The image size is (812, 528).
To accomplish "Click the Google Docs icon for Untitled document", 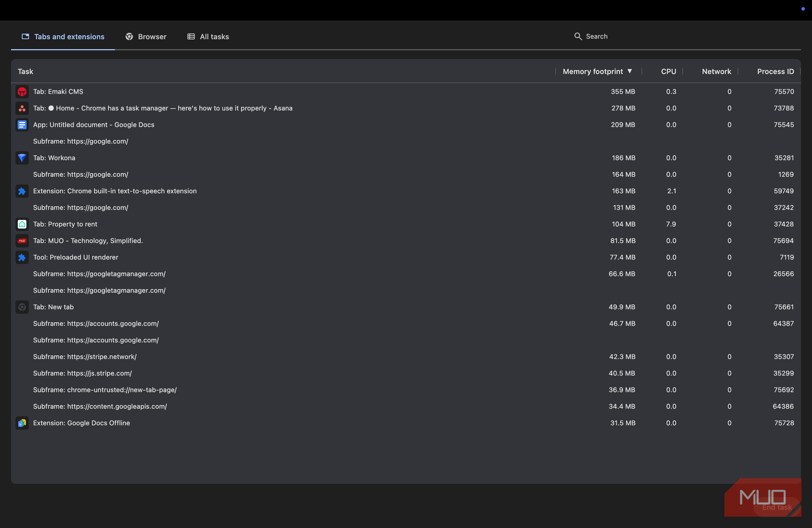I will (22, 125).
